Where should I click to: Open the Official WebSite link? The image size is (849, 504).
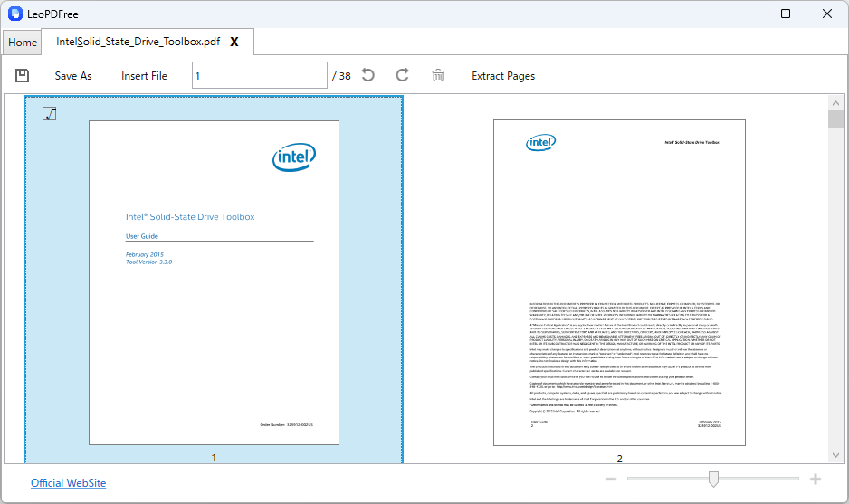point(68,483)
